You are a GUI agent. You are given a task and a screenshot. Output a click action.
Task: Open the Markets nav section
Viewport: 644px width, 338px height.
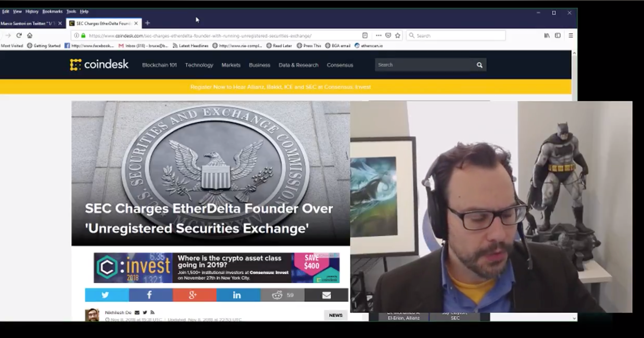pos(231,65)
